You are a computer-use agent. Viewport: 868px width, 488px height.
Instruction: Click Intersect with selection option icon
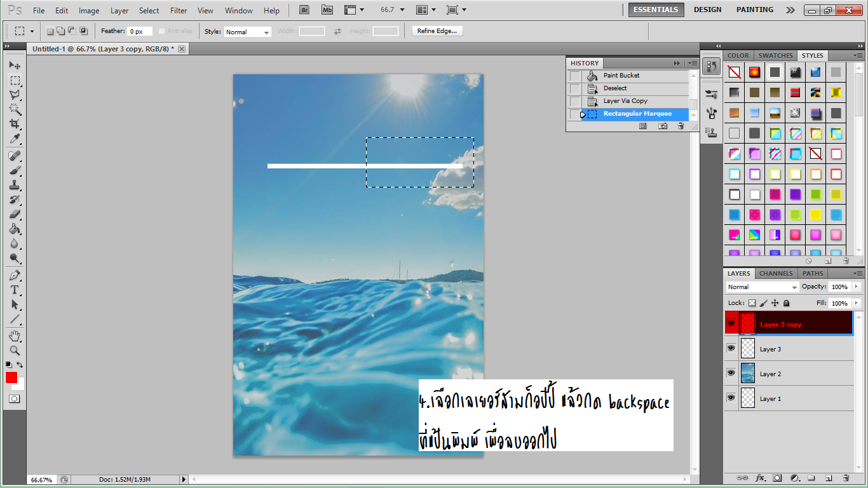[x=83, y=31]
